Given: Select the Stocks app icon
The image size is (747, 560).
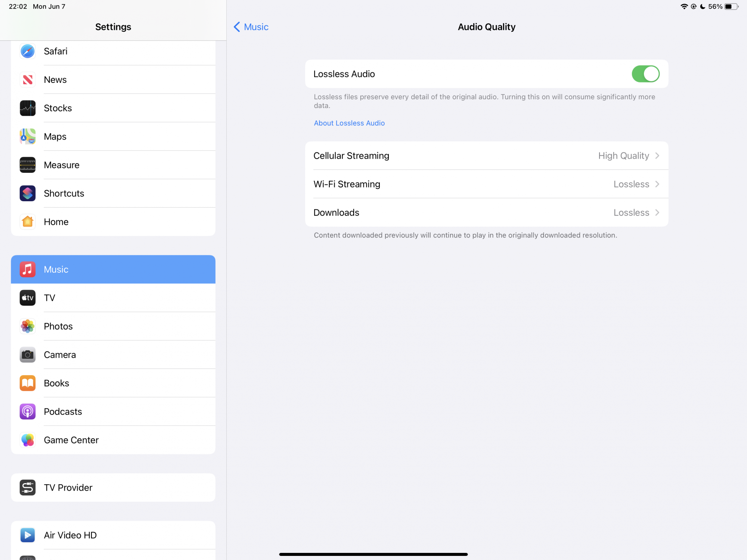Looking at the screenshot, I should 28,108.
